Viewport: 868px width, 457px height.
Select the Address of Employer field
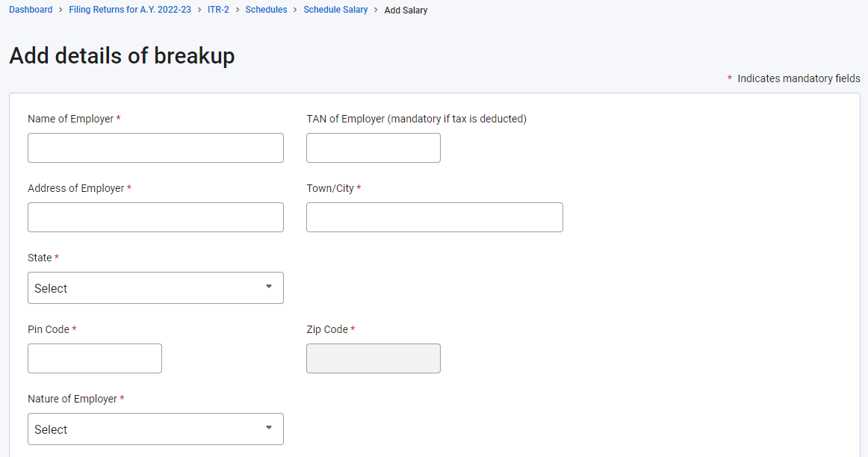[x=155, y=217]
